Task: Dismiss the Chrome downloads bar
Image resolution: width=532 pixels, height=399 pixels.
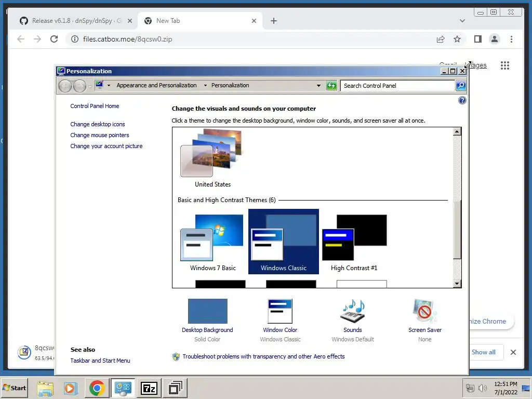Action: 513,352
